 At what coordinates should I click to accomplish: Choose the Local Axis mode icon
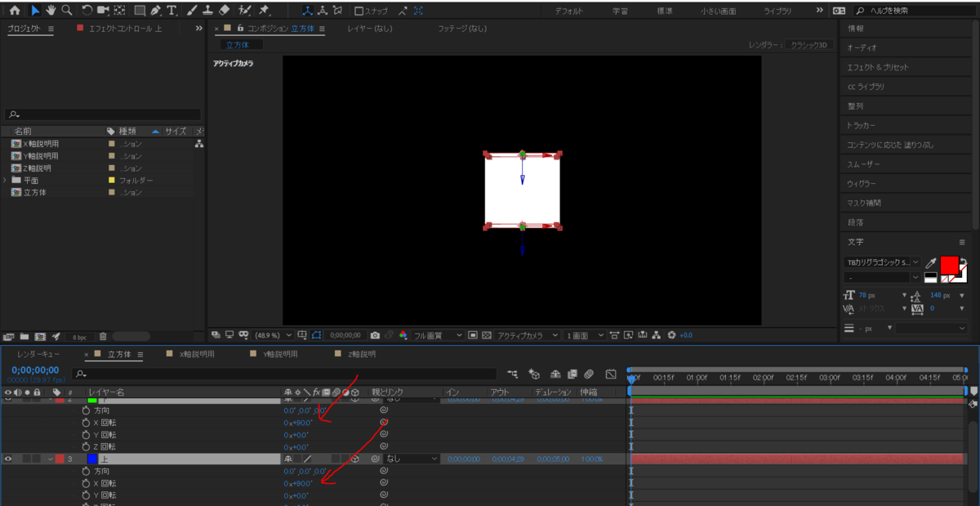[307, 11]
